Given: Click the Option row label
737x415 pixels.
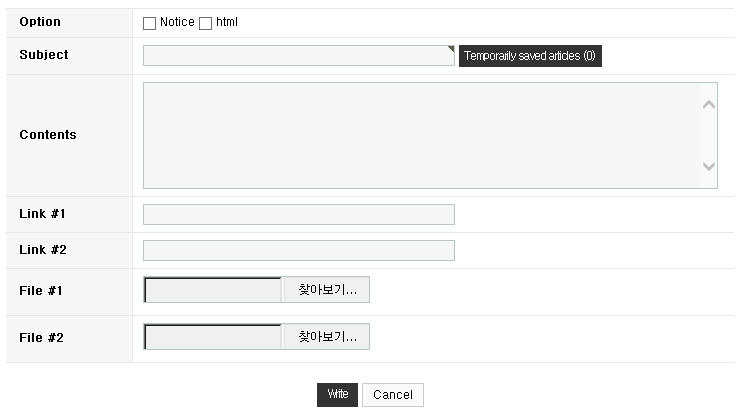Looking at the screenshot, I should click(x=40, y=22).
